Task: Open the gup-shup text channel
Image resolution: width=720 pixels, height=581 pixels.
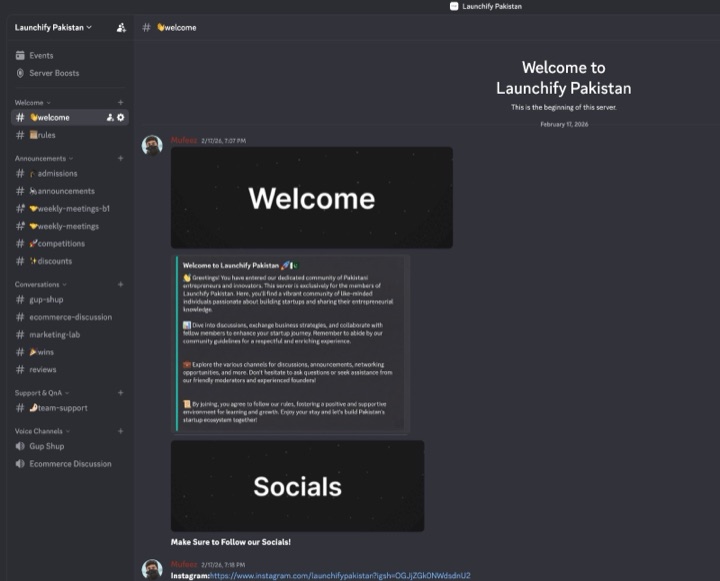Action: click(x=69, y=299)
